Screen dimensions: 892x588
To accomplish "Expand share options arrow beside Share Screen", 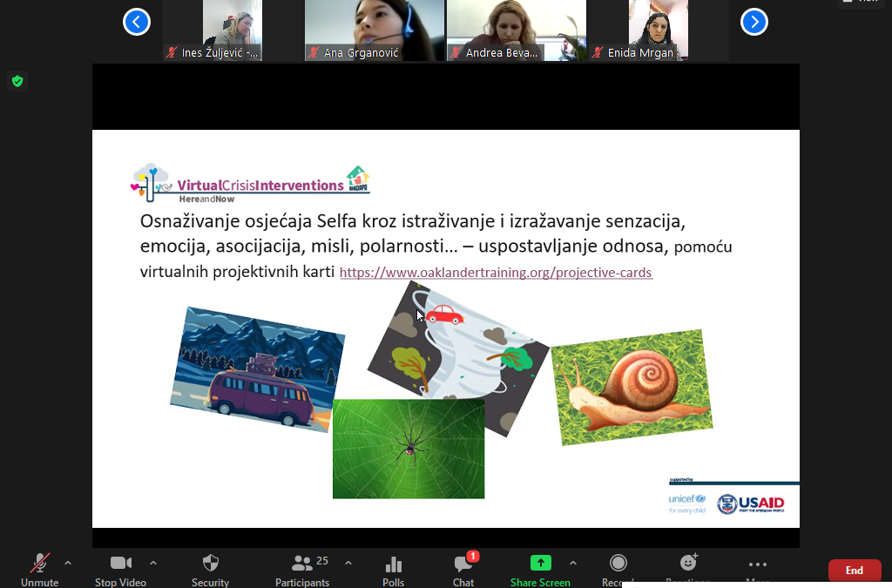I will [572, 562].
